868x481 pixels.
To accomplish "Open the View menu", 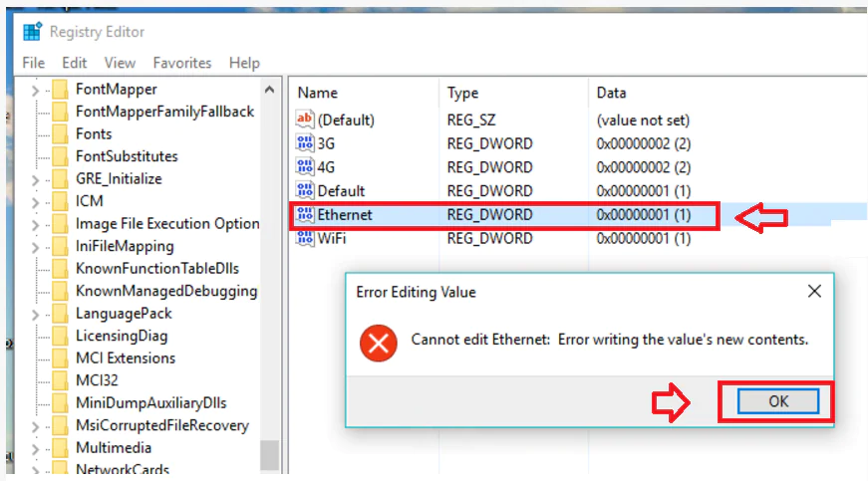I will pyautogui.click(x=120, y=63).
